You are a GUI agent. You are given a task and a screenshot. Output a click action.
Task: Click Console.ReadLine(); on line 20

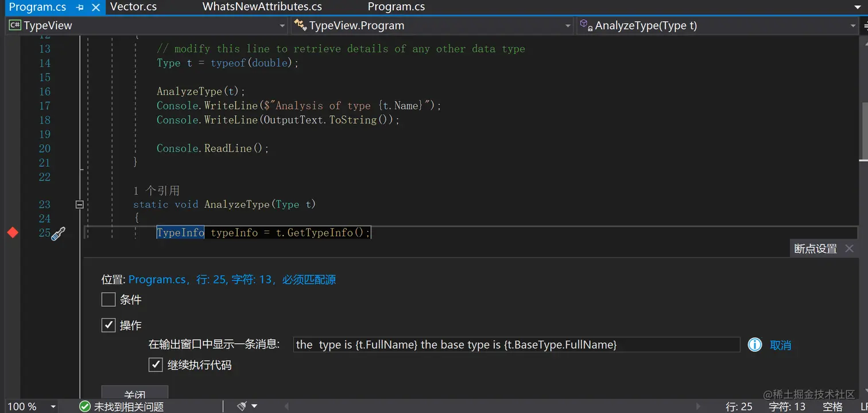coord(213,148)
